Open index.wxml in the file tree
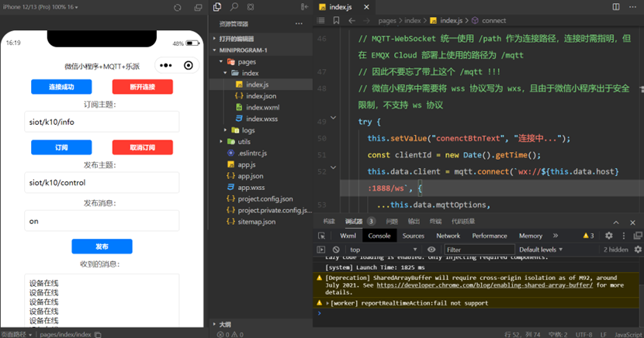Viewport: 644px width, 338px height. coord(262,107)
